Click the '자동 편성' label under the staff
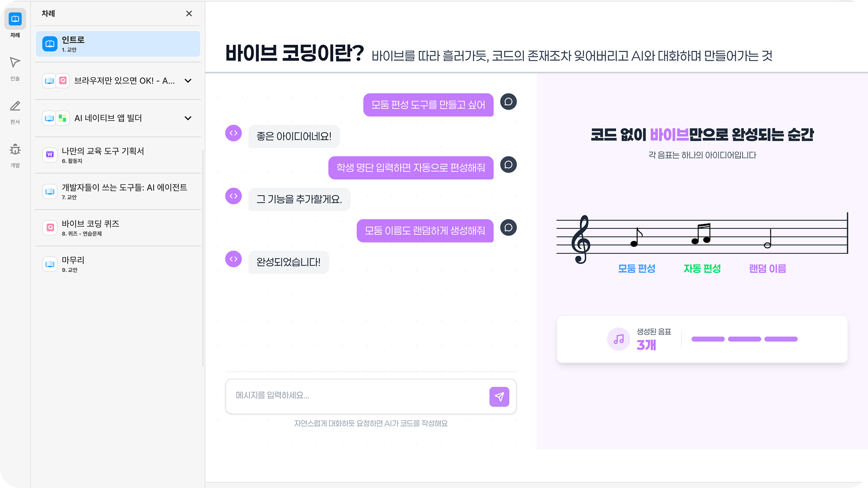Image resolution: width=868 pixels, height=488 pixels. click(702, 269)
